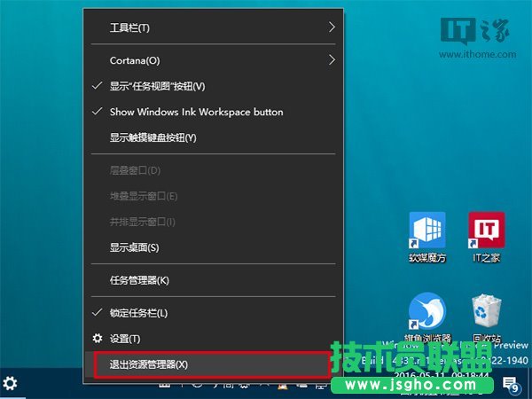Click the gear icon on the taskbar
This screenshot has height=399, width=532.
coord(11,384)
